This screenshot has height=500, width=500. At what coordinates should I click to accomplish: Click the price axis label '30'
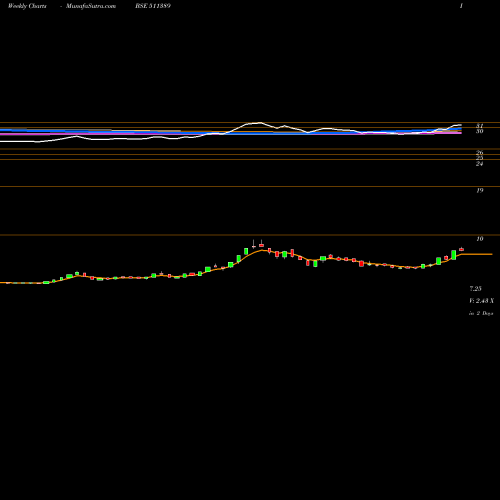click(479, 131)
